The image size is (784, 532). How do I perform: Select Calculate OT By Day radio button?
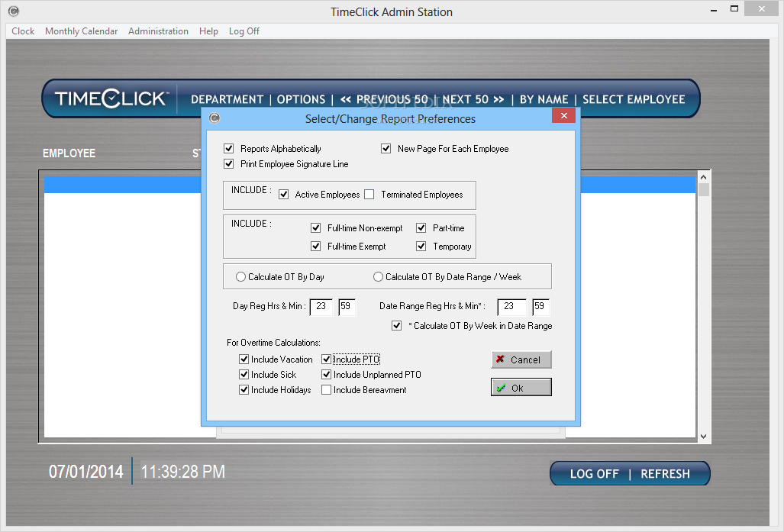[240, 276]
